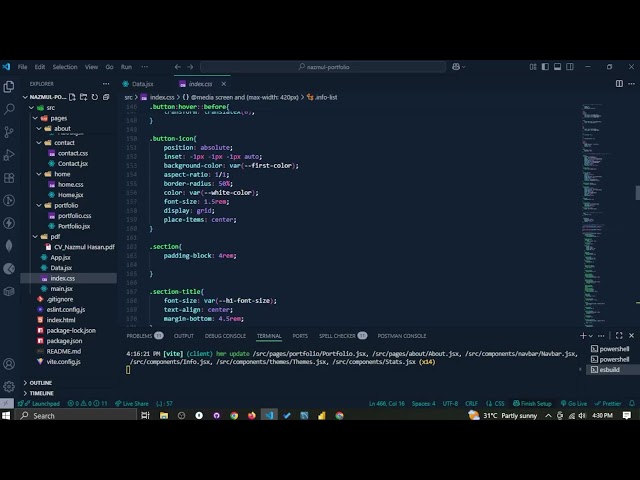This screenshot has height=480, width=640.
Task: Open the Run and Debug view
Action: pyautogui.click(x=9, y=155)
